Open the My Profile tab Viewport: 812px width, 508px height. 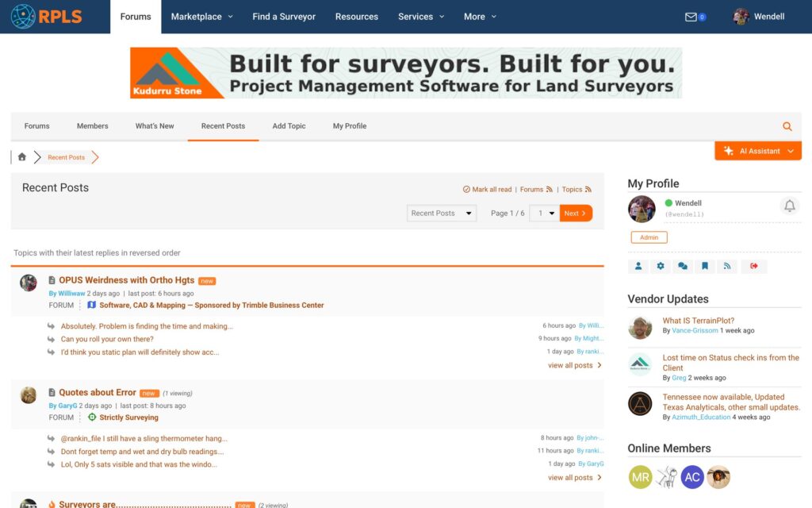(350, 126)
